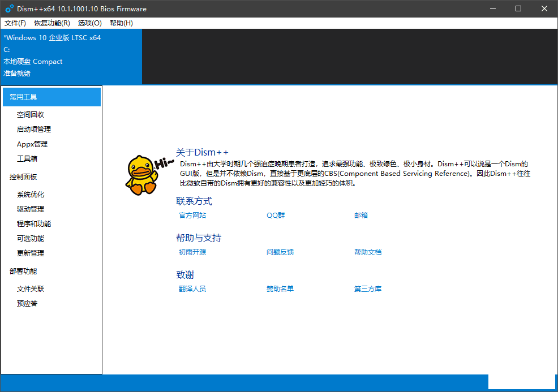Open 可选功能 in the sidebar
Viewport: 558px width, 392px height.
[31, 238]
